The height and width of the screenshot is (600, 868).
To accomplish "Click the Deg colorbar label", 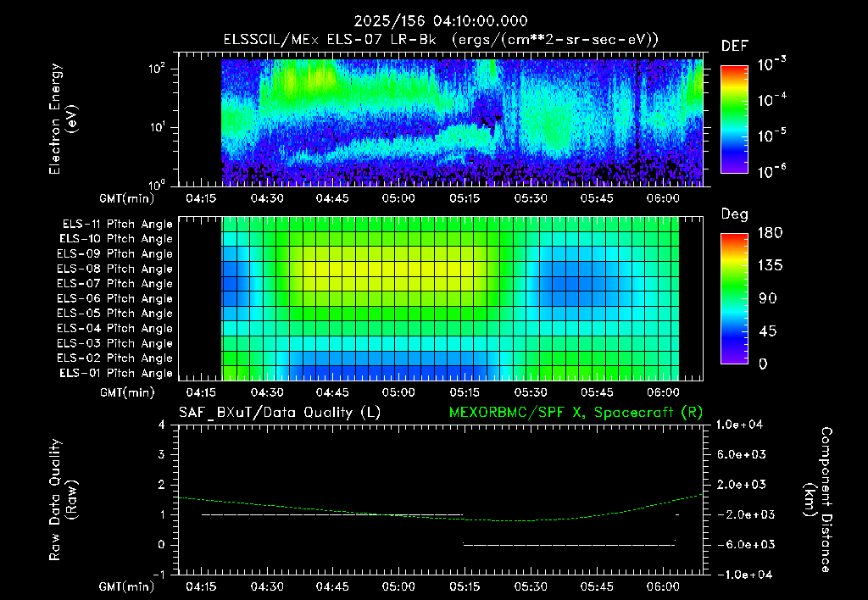I will click(735, 214).
